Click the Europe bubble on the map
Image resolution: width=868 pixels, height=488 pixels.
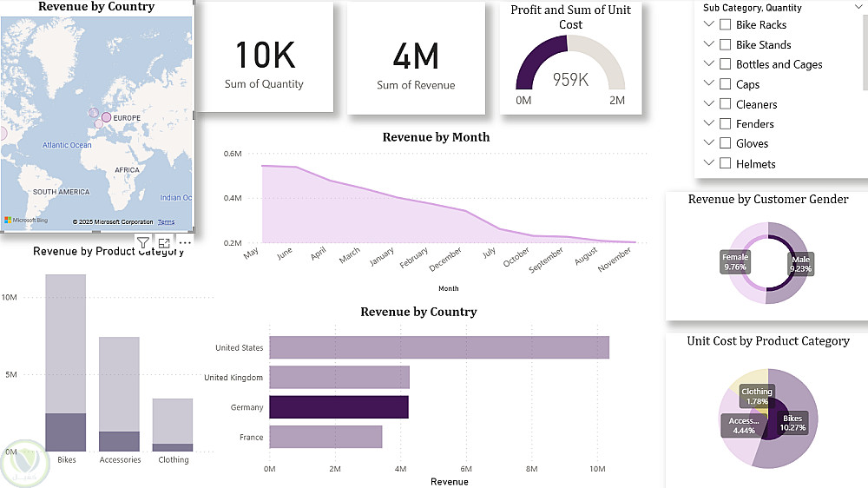[x=107, y=117]
